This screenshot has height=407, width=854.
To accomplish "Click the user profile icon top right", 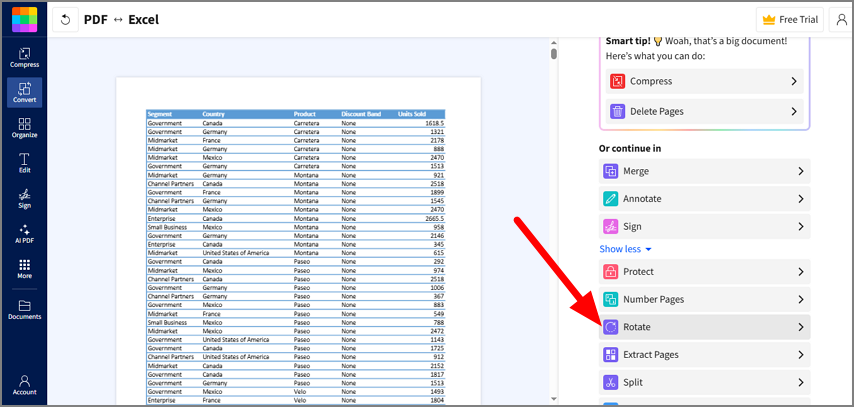I will tap(840, 20).
